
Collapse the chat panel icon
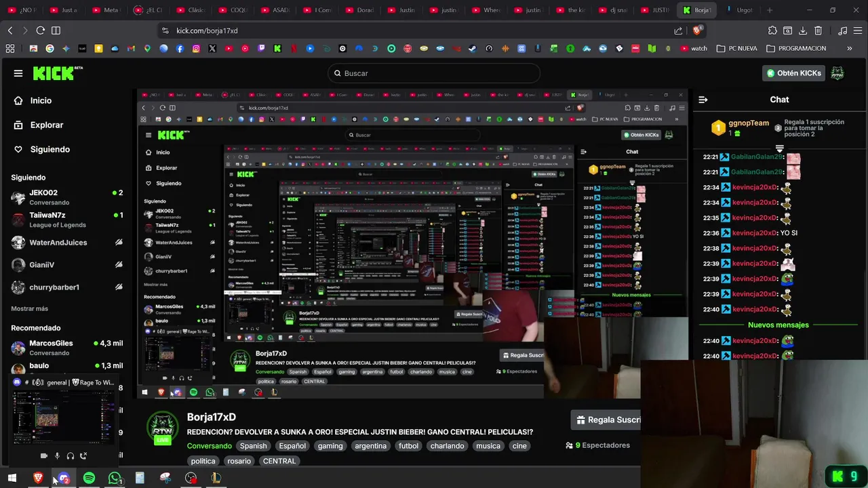tap(703, 100)
